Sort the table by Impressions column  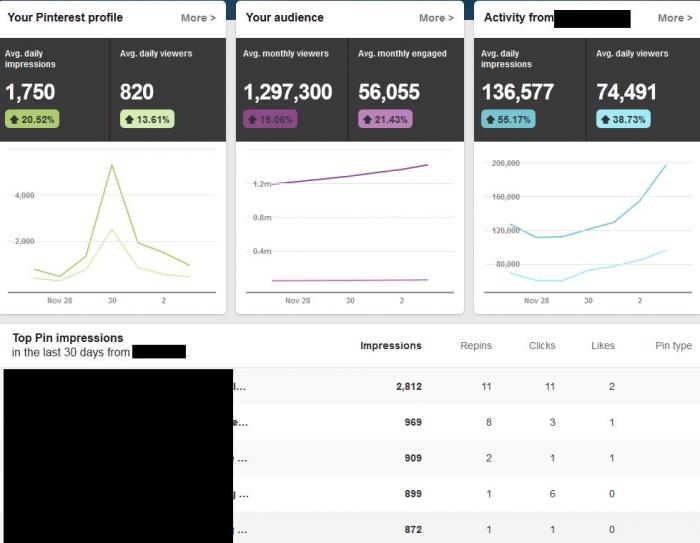391,346
